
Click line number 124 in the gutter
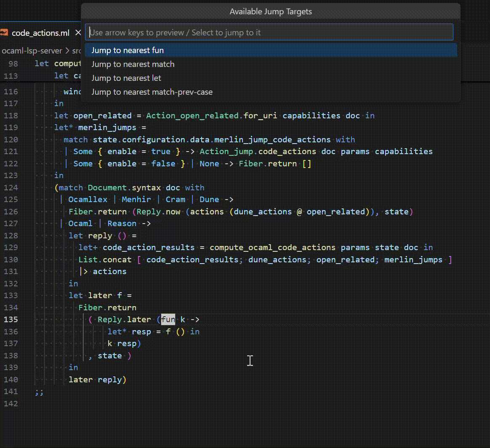pos(11,187)
